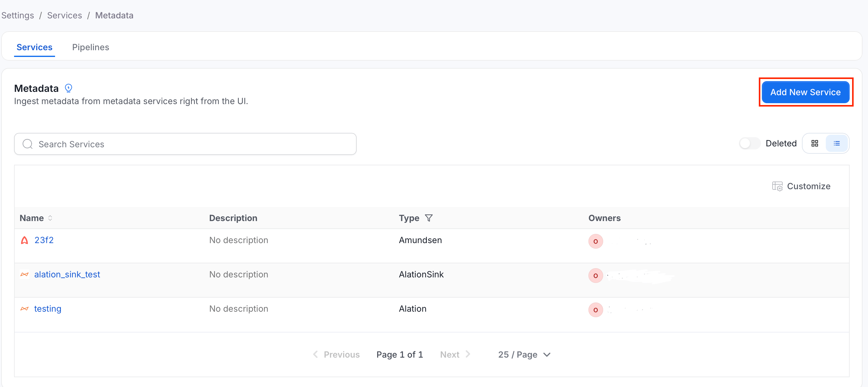Viewport: 868px width, 387px height.
Task: Switch to list view icon
Action: (x=836, y=143)
